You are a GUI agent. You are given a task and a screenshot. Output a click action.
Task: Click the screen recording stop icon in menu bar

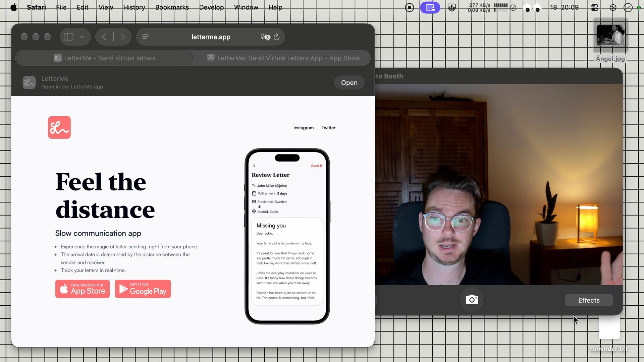click(x=410, y=7)
